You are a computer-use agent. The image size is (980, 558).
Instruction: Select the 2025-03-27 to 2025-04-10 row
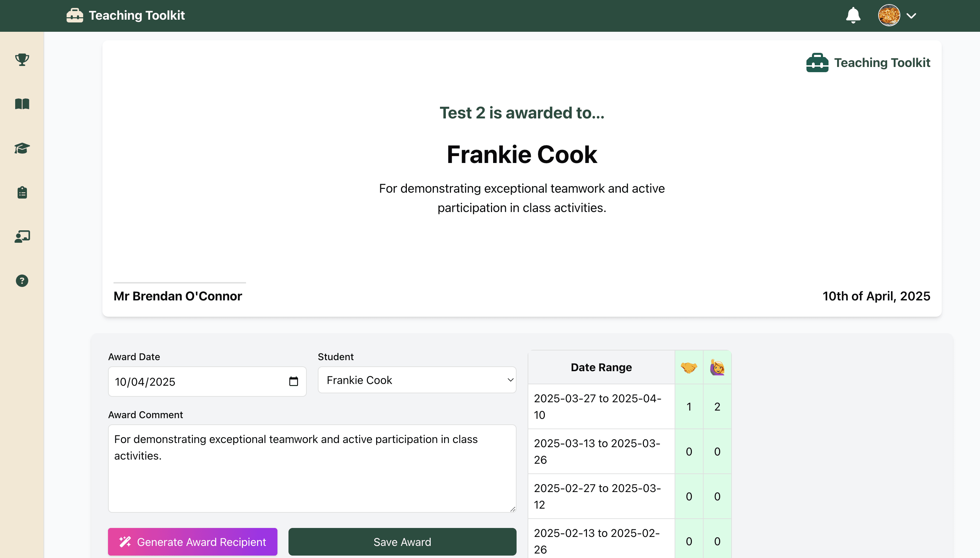(629, 407)
